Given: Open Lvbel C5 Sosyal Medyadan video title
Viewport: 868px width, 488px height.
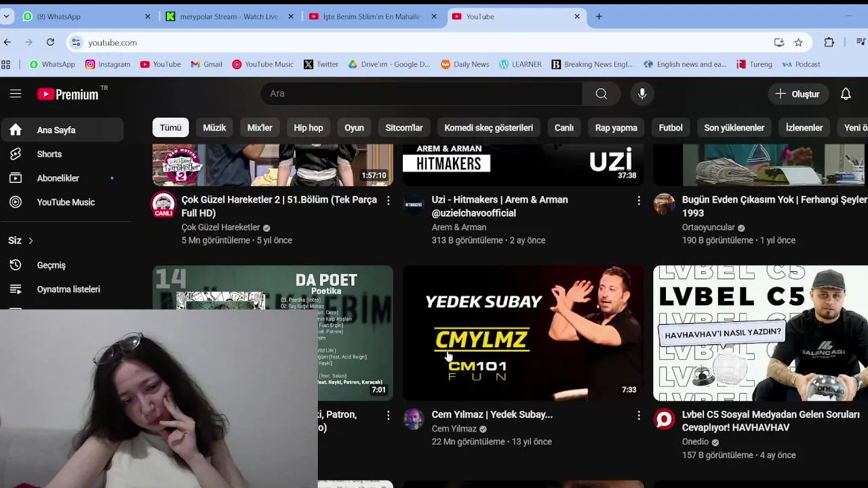Looking at the screenshot, I should (x=771, y=421).
